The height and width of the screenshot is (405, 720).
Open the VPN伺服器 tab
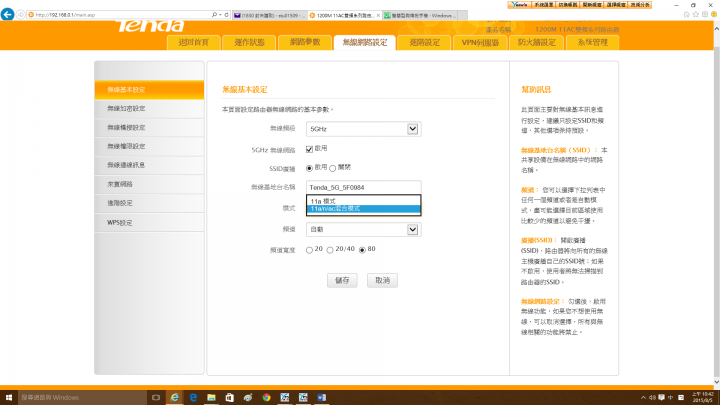[x=480, y=42]
